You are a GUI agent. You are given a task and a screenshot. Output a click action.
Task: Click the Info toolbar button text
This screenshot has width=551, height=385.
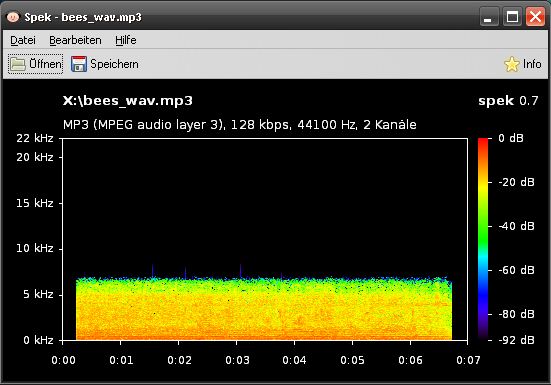click(532, 64)
